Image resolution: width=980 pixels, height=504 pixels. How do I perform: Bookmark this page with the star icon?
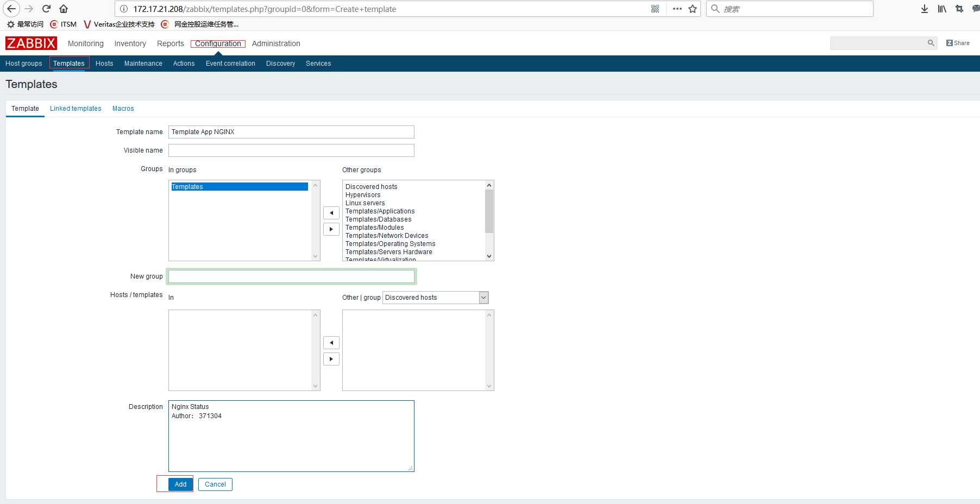click(x=693, y=9)
